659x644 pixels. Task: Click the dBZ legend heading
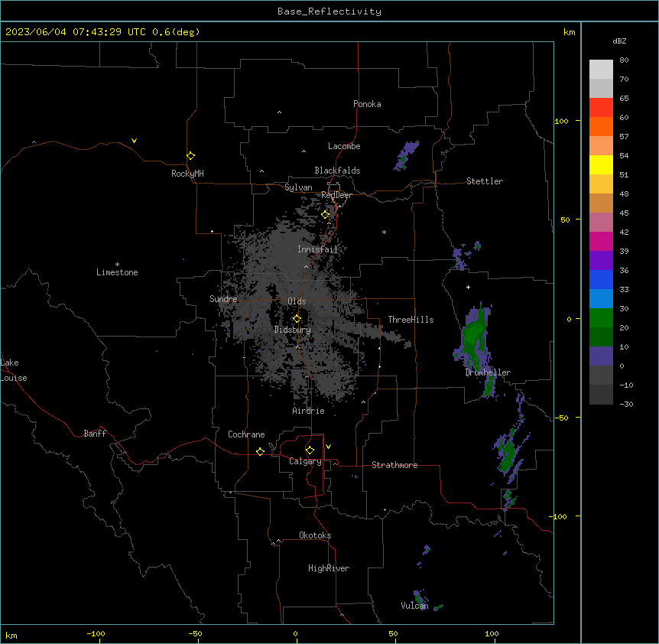619,41
